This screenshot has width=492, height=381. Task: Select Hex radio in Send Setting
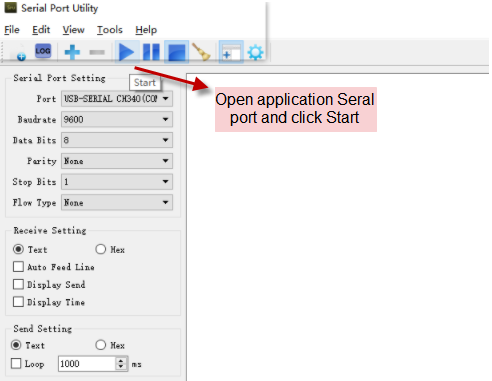[x=101, y=345]
